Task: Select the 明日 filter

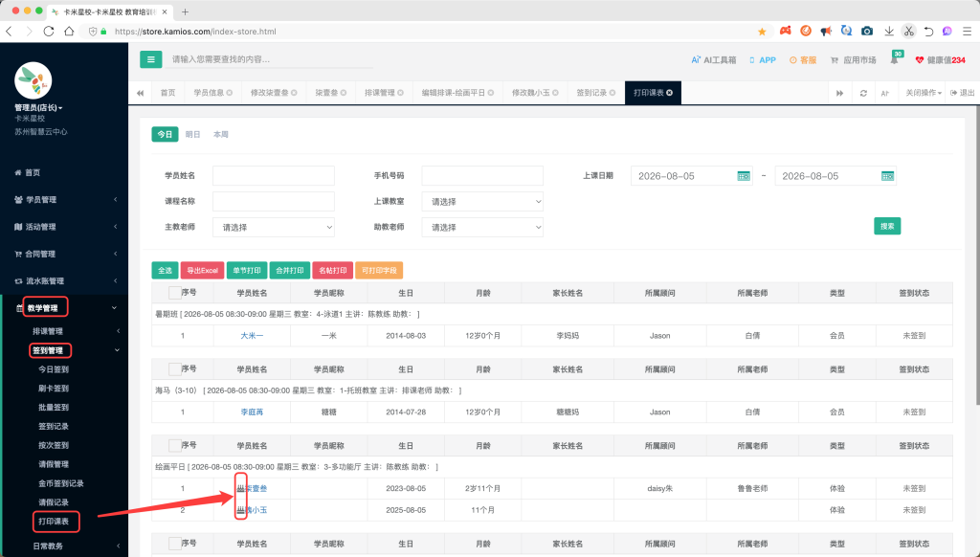Action: point(192,134)
